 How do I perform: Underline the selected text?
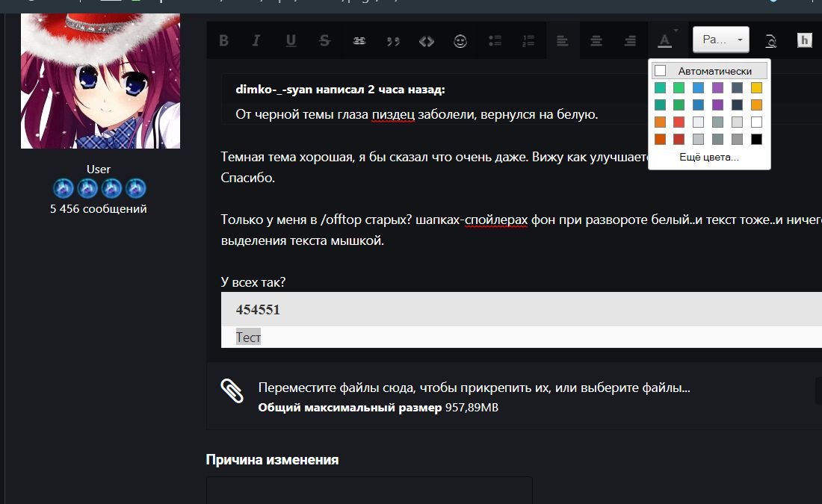pos(291,40)
